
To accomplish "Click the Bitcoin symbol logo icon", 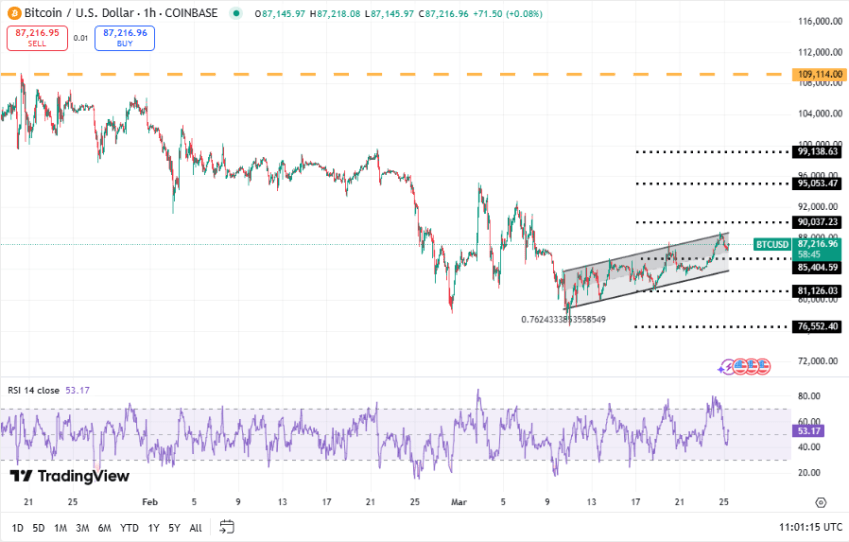I will pos(13,13).
